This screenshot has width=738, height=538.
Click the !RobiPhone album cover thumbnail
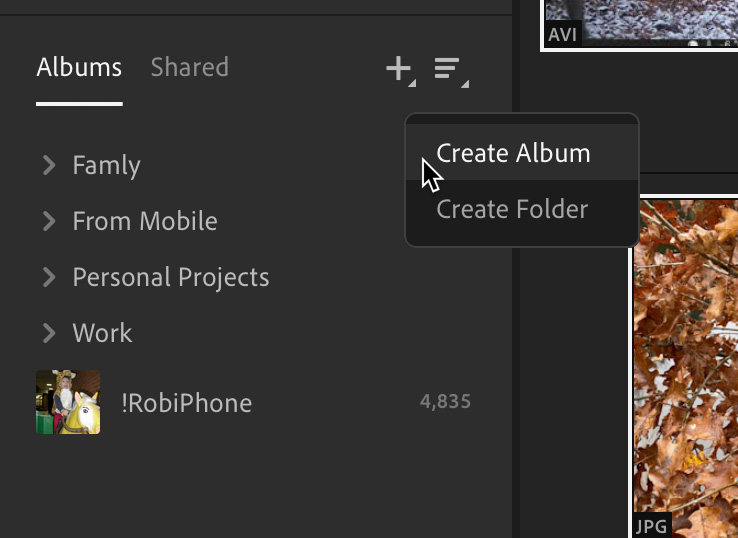click(68, 402)
